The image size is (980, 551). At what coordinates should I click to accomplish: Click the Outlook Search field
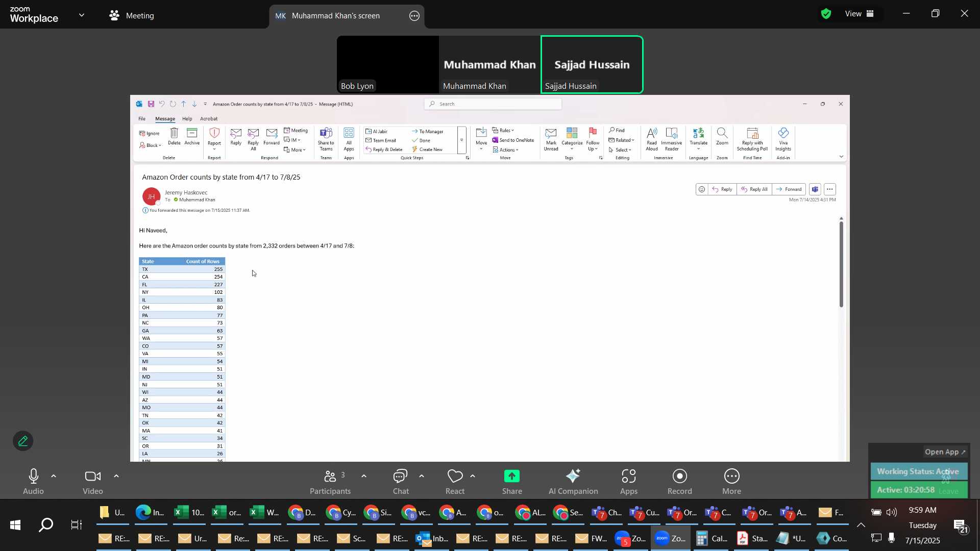point(493,104)
